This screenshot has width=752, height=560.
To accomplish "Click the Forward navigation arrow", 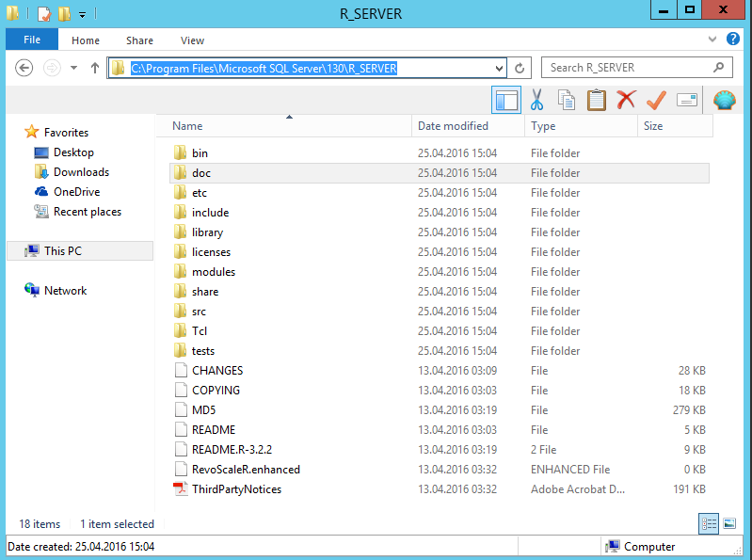I will [x=52, y=68].
